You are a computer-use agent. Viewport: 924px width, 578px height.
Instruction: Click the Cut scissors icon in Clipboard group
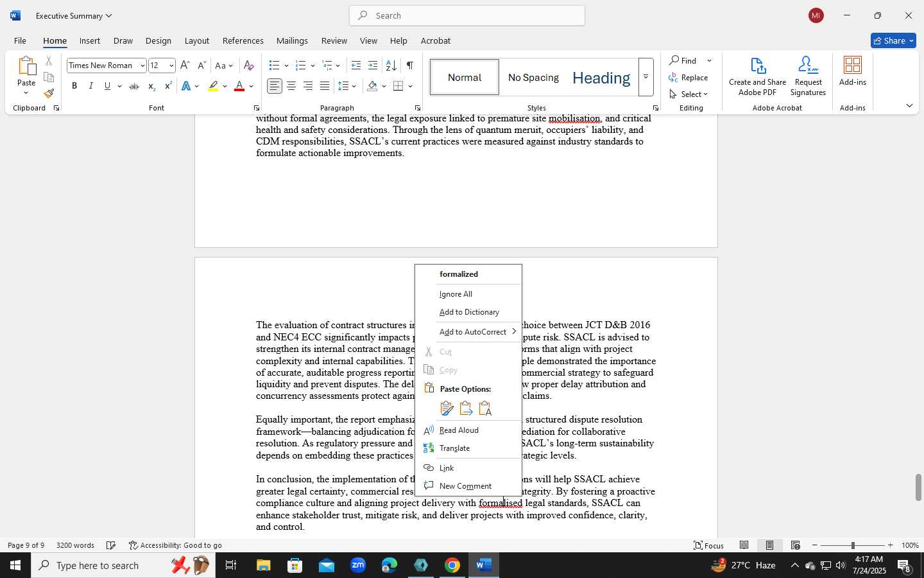[49, 61]
